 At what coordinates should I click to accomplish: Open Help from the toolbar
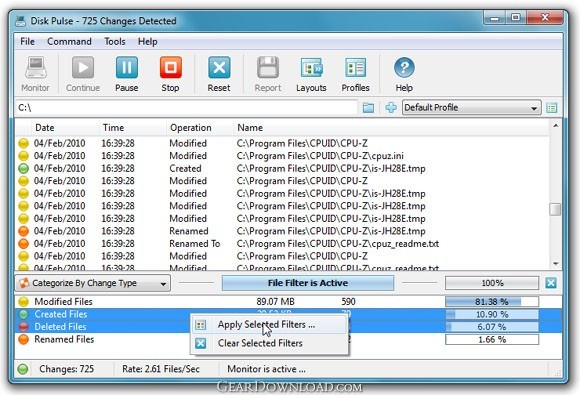tap(404, 67)
